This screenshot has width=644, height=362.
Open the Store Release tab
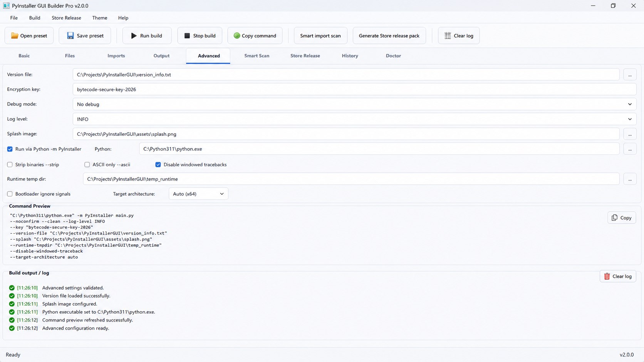[305, 56]
